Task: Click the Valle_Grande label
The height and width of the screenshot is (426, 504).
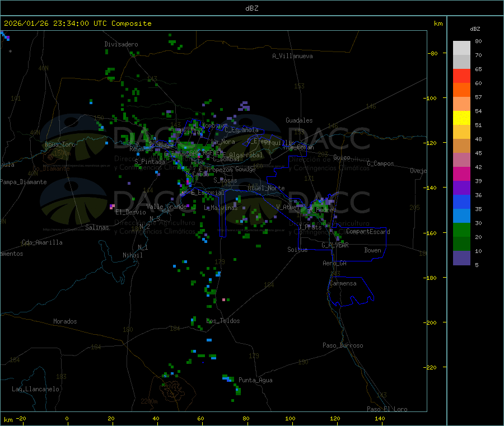Action: pos(166,207)
